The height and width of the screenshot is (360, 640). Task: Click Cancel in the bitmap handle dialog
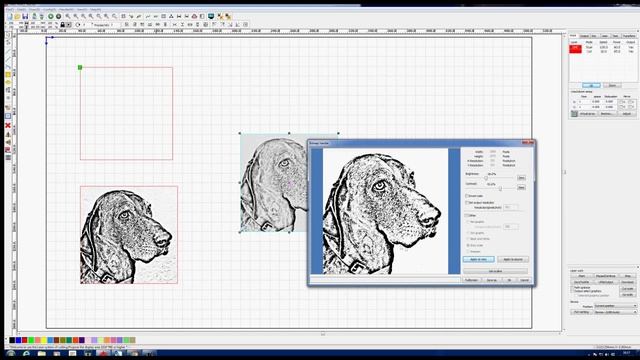pos(524,280)
